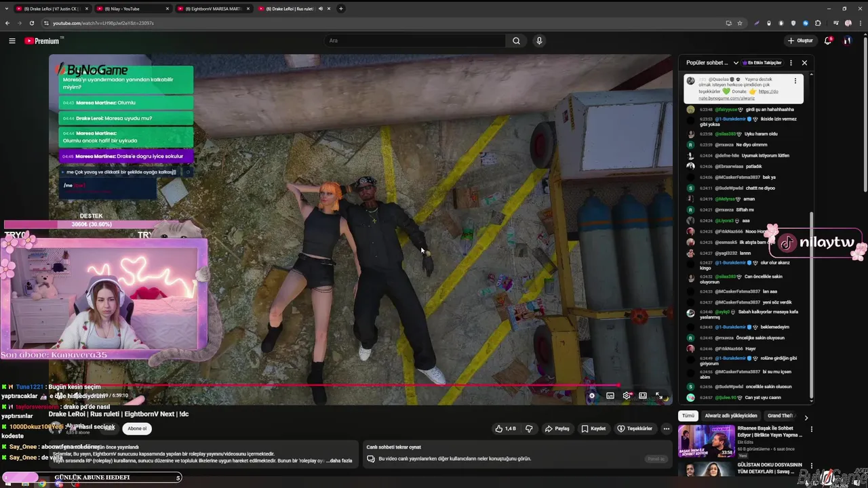Switch to the EightbornV MARESA MARTINEZ tab
The height and width of the screenshot is (488, 868).
(x=213, y=9)
